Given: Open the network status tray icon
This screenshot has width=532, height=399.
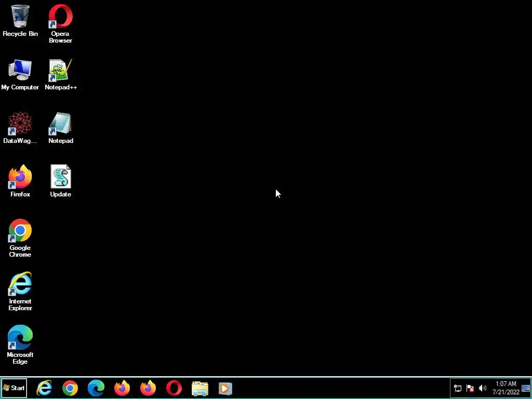Looking at the screenshot, I should 458,388.
